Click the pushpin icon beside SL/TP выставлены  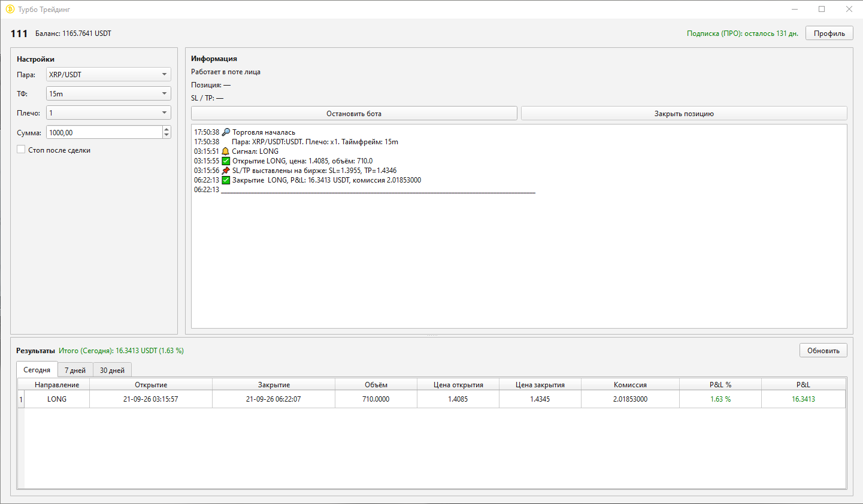pyautogui.click(x=226, y=171)
